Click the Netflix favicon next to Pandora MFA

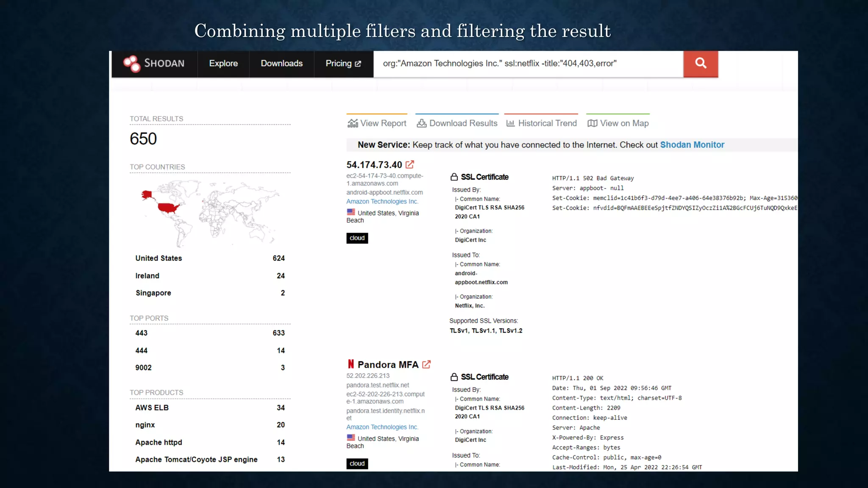[x=351, y=364]
